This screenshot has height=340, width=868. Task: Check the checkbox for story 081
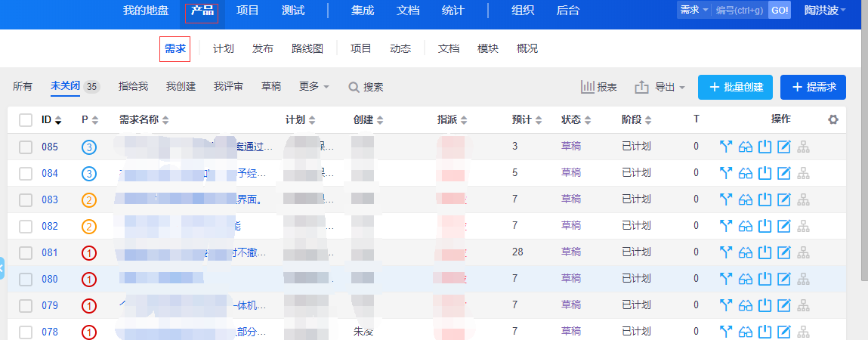tap(26, 252)
